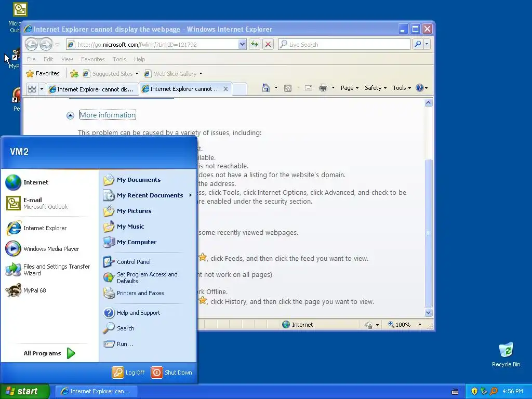Click the Log Off button
The width and height of the screenshot is (532, 399).
pos(128,373)
